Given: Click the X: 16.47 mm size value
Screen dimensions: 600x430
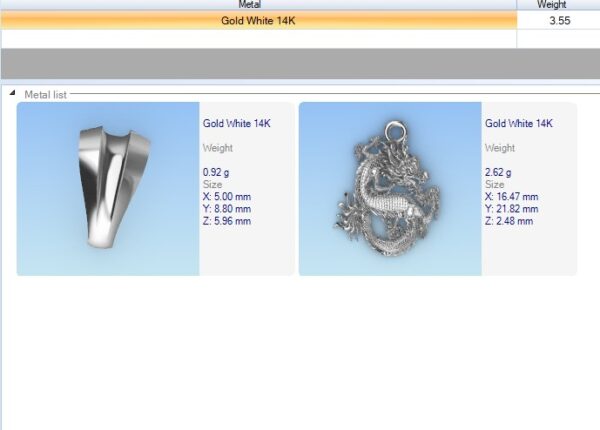Looking at the screenshot, I should (511, 197).
